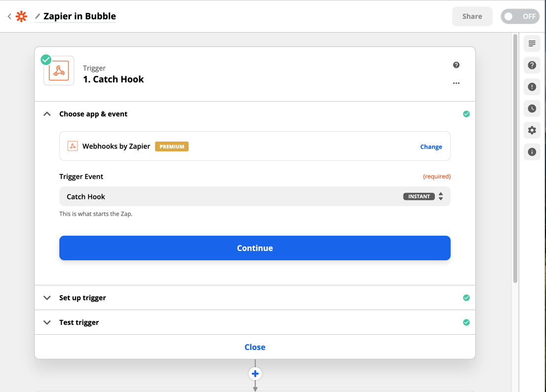Go back using the left arrow
This screenshot has width=546, height=392.
9,16
